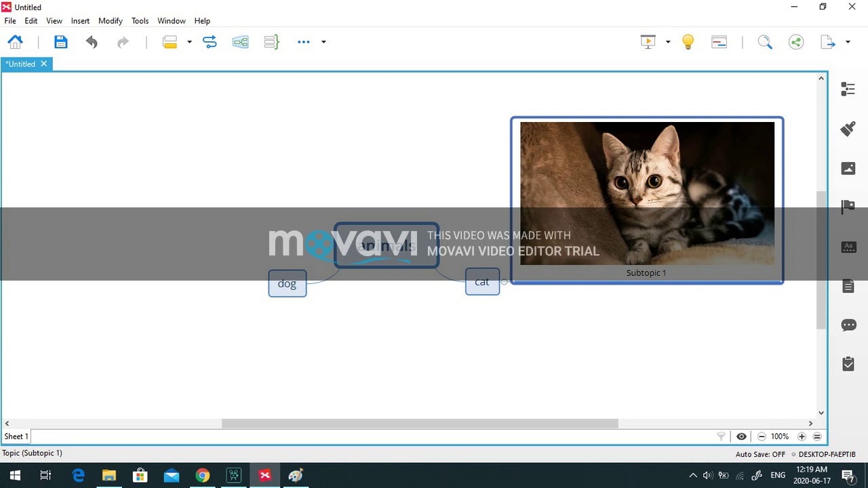Start presentation mode
868x488 pixels.
click(648, 42)
